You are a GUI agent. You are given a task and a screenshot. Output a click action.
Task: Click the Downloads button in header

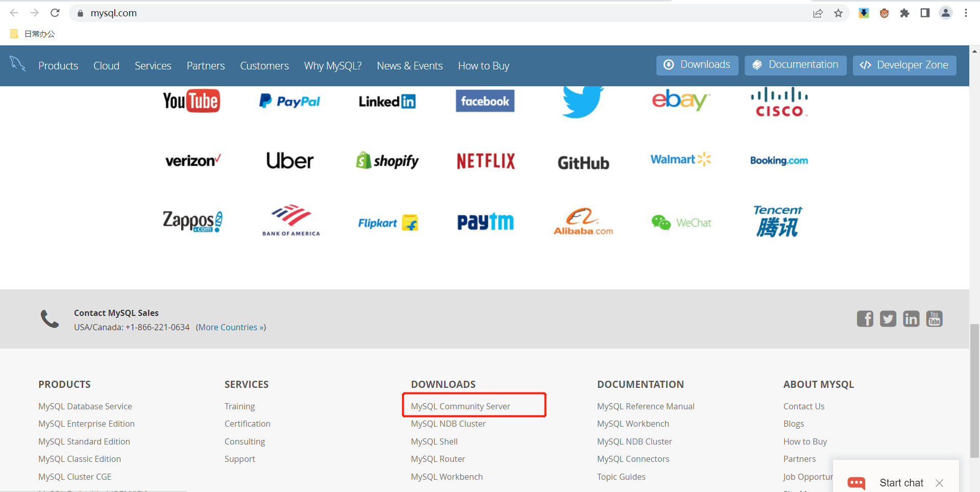697,65
